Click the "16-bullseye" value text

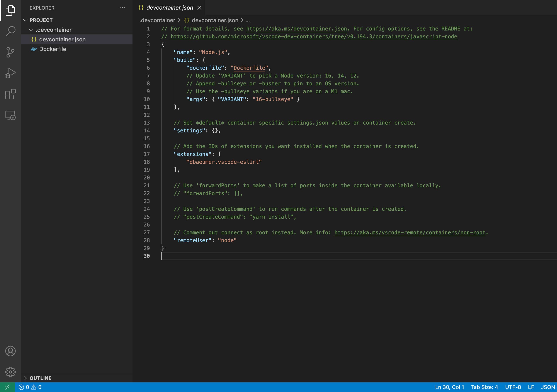point(273,99)
